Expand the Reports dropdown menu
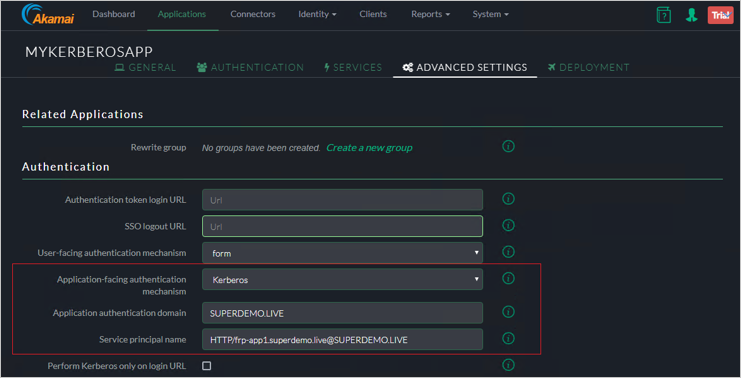This screenshot has height=378, width=741. coord(430,14)
